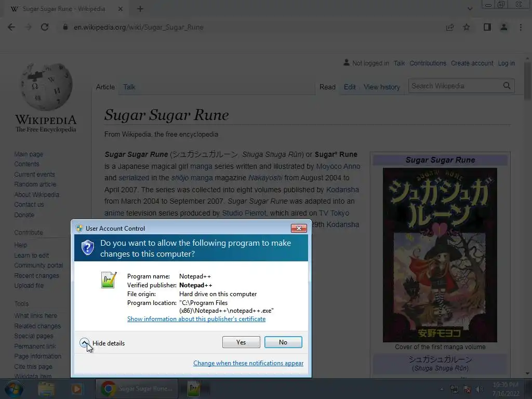Open Donate in the sidebar
The image size is (532, 399).
(x=24, y=215)
